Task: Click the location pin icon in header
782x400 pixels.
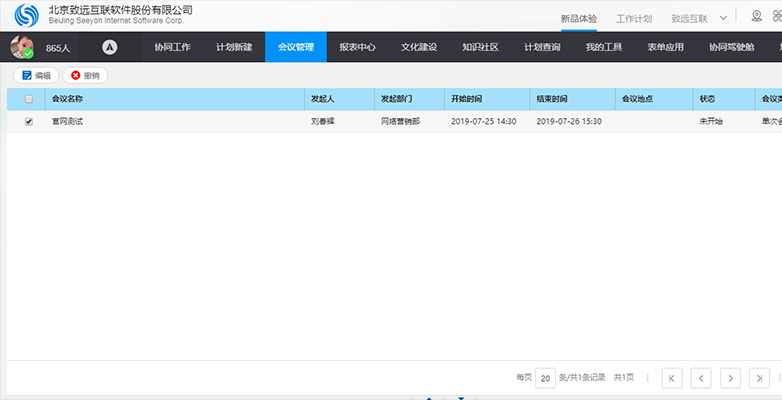Action: click(756, 17)
